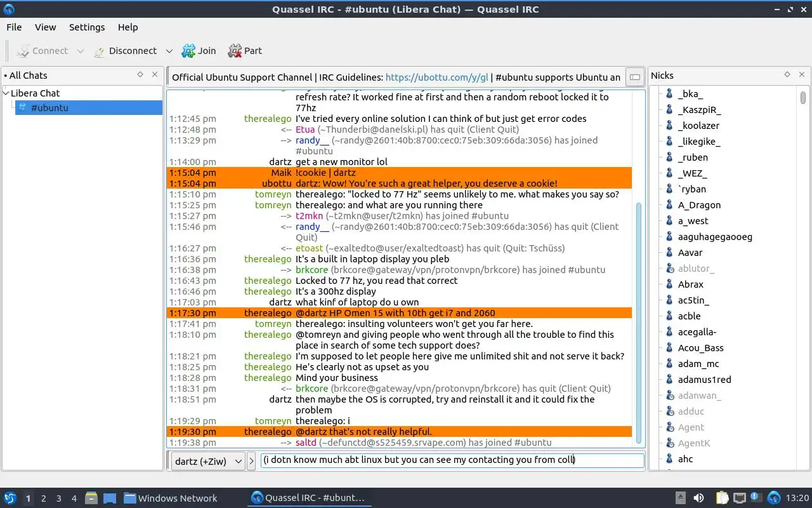Select user icon for ac5tin_
812x508 pixels.
669,300
